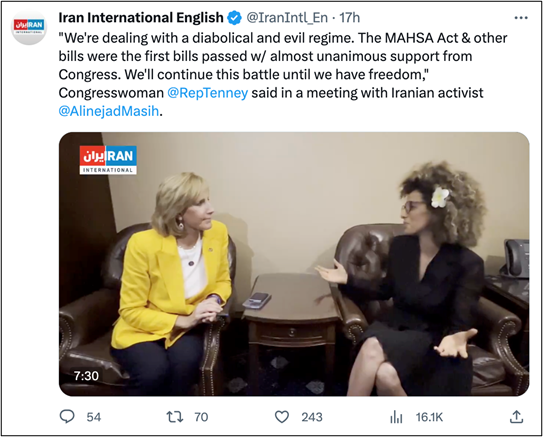Open the reply speech bubble icon
The width and height of the screenshot is (543, 437).
coord(67,417)
